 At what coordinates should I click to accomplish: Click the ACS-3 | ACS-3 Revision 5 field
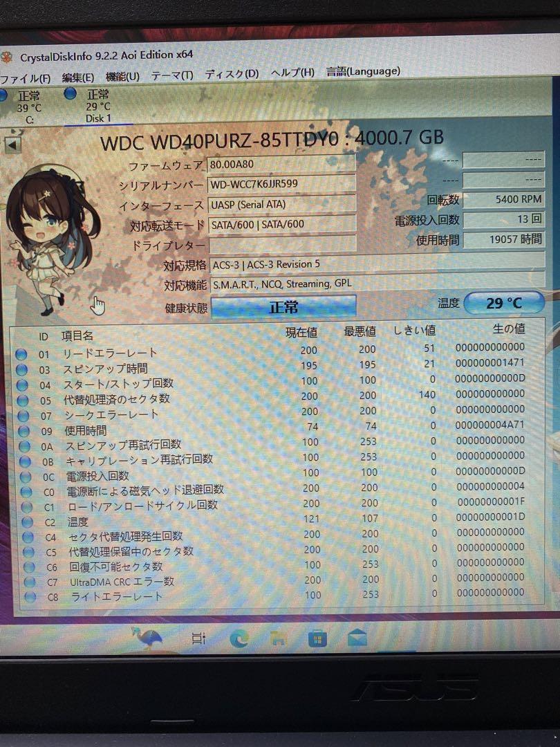coord(378,264)
